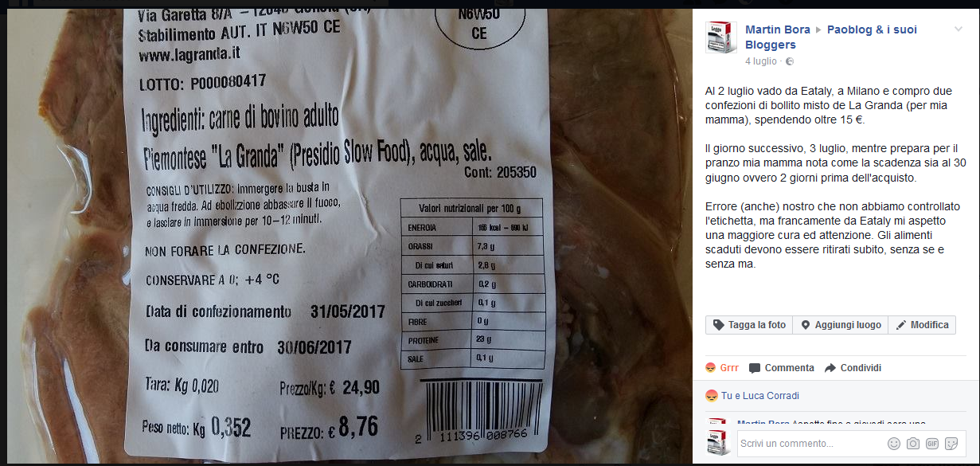
Task: Click Condividi to share the post
Action: 853,368
